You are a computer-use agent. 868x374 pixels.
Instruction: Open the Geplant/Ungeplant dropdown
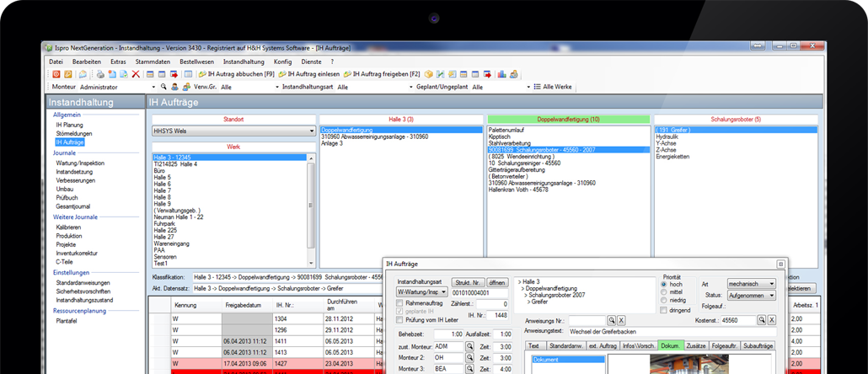tap(528, 87)
